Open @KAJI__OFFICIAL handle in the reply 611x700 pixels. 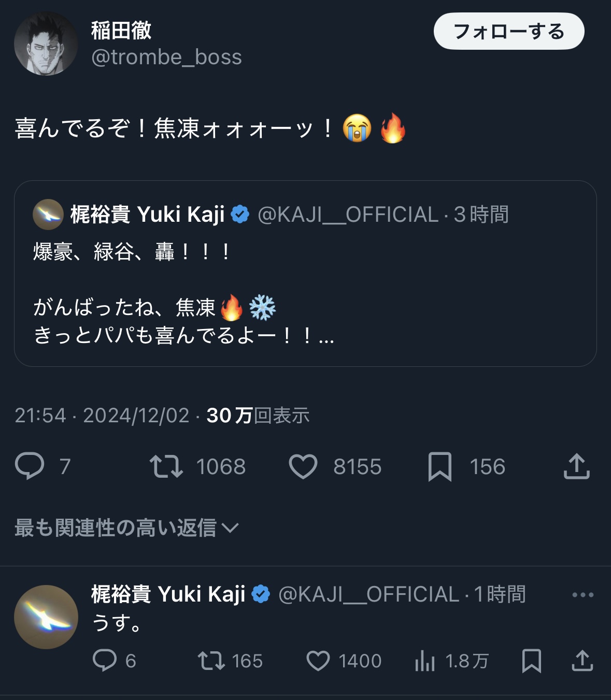(368, 595)
